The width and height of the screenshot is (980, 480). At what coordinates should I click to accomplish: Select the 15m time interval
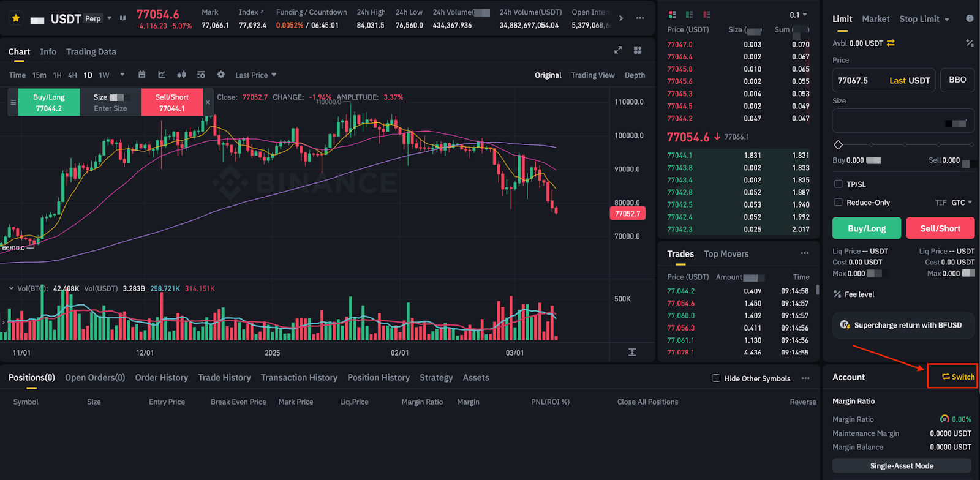[x=39, y=75]
